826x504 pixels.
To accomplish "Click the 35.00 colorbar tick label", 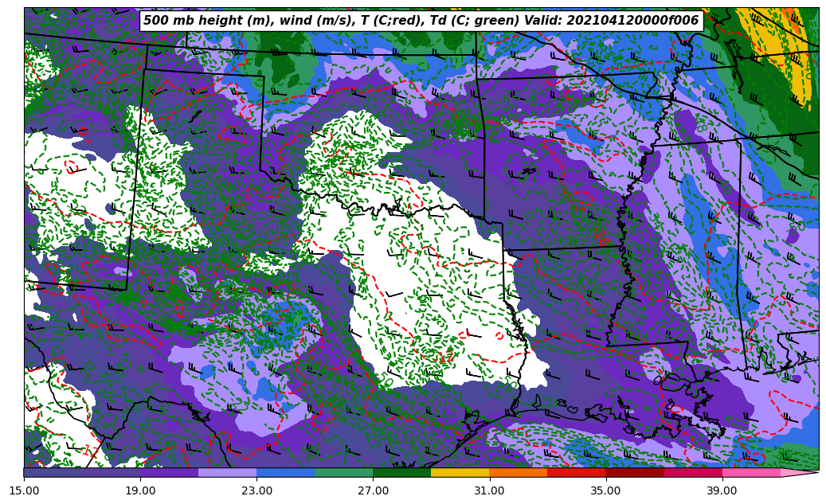I will 605,490.
